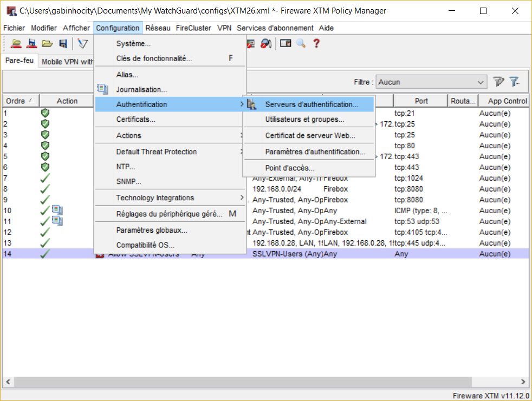Click the open configuration file folder icon
The height and width of the screenshot is (401, 532).
click(47, 43)
